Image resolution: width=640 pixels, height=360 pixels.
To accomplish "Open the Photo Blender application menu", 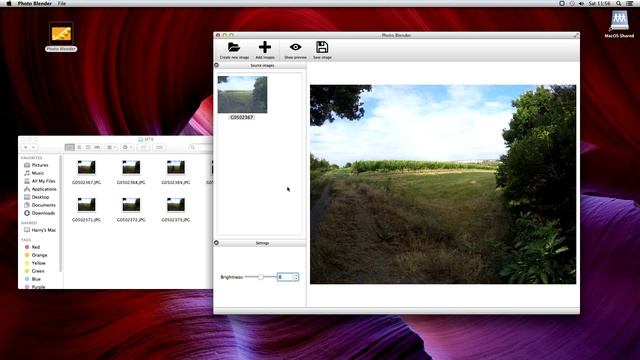I will coord(35,3).
